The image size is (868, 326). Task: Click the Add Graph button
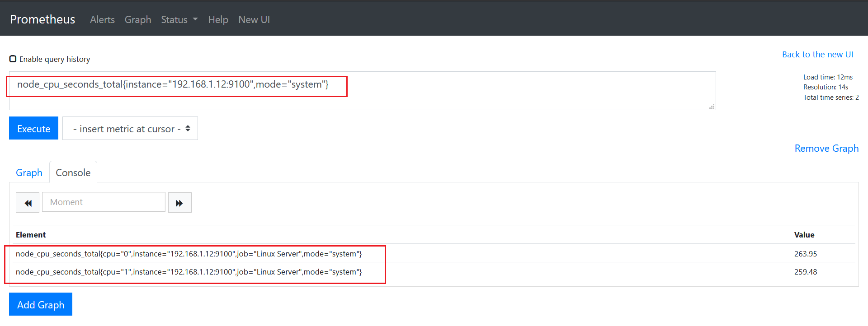[x=41, y=305]
